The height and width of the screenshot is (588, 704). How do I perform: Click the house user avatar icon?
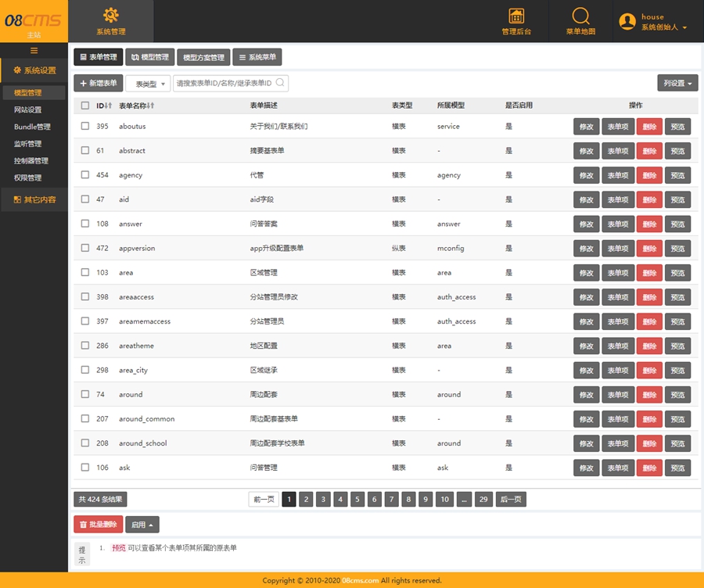(x=626, y=21)
